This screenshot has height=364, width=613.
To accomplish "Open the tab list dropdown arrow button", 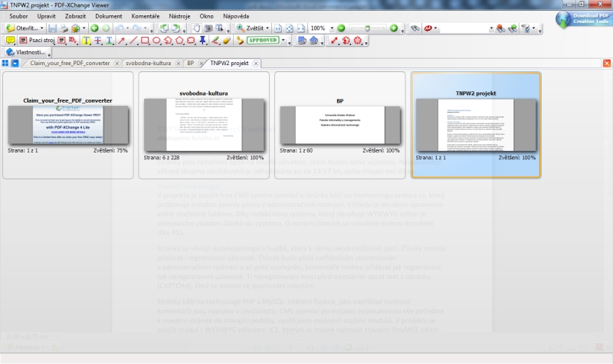I will [x=15, y=63].
